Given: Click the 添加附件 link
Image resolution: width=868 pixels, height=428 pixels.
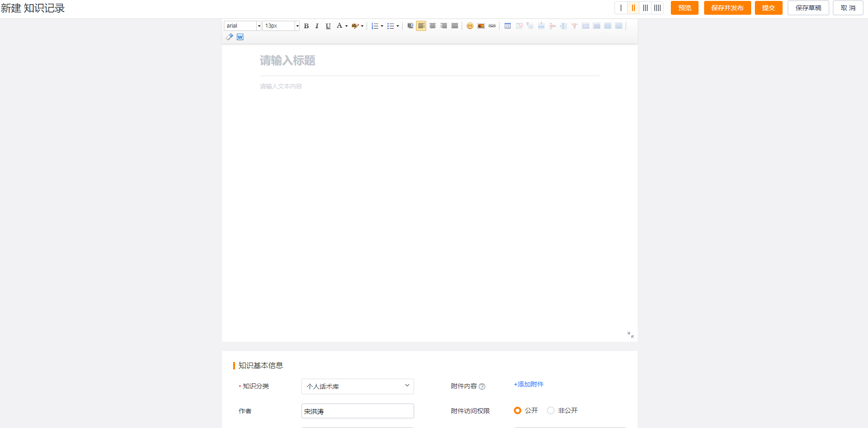Looking at the screenshot, I should 529,384.
